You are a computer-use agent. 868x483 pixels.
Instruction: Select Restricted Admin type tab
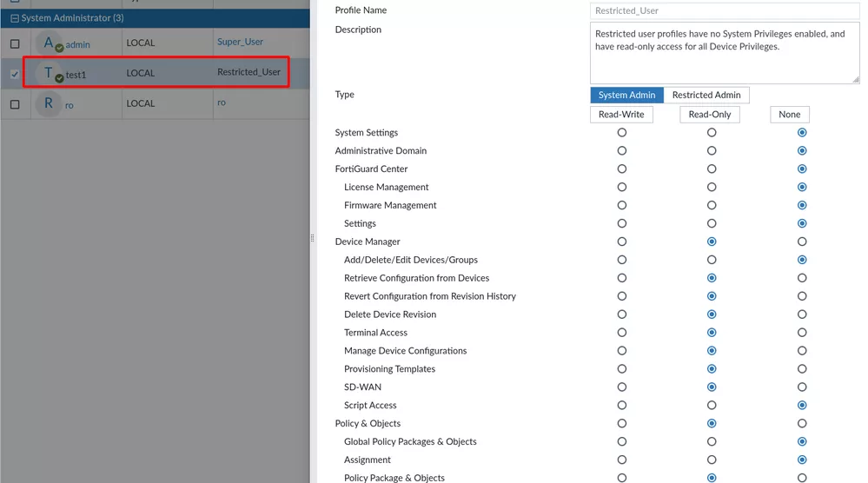point(706,96)
